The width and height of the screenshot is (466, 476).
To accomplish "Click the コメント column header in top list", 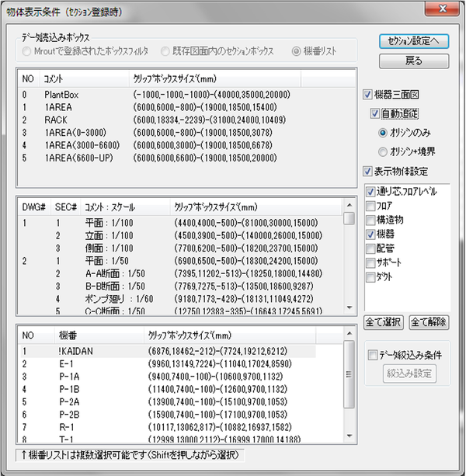I will pos(54,78).
